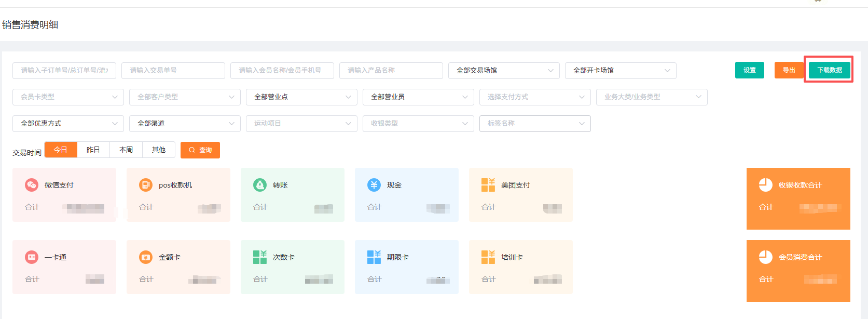Click the 转账 transfer icon
868x319 pixels.
260,185
